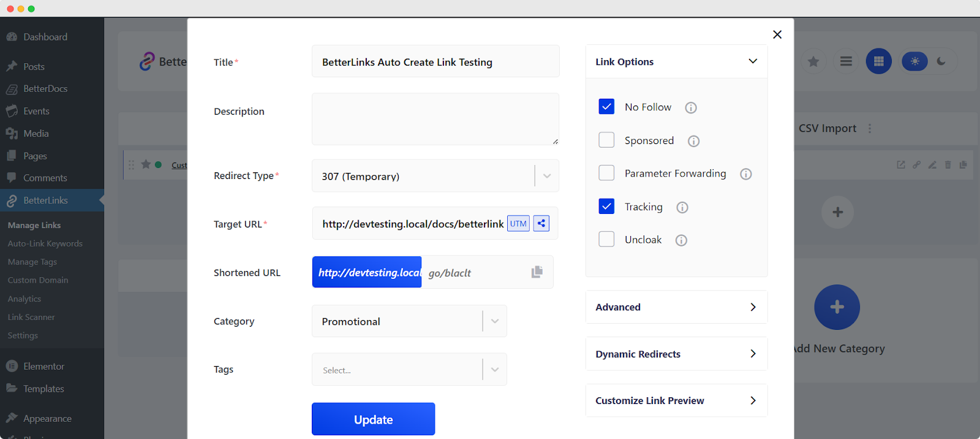Screen dimensions: 980x439
Task: Close the link edit modal
Action: (x=777, y=34)
